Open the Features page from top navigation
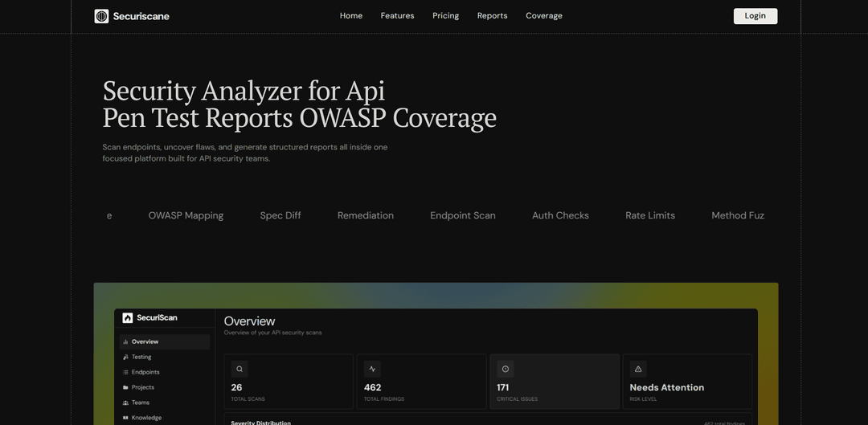The height and width of the screenshot is (425, 868). tap(397, 16)
